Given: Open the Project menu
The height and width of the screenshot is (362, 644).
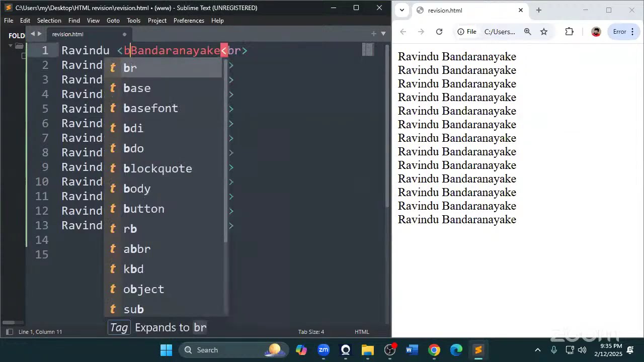Looking at the screenshot, I should point(157,21).
